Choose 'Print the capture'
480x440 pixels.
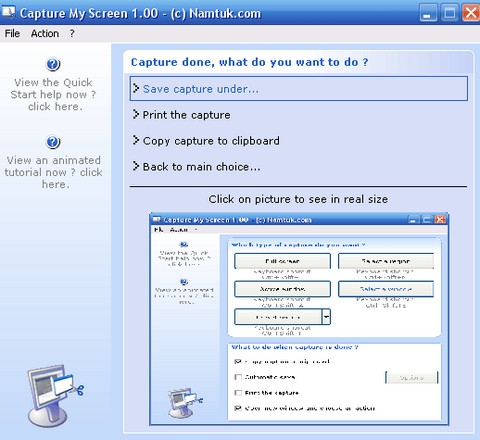point(186,115)
